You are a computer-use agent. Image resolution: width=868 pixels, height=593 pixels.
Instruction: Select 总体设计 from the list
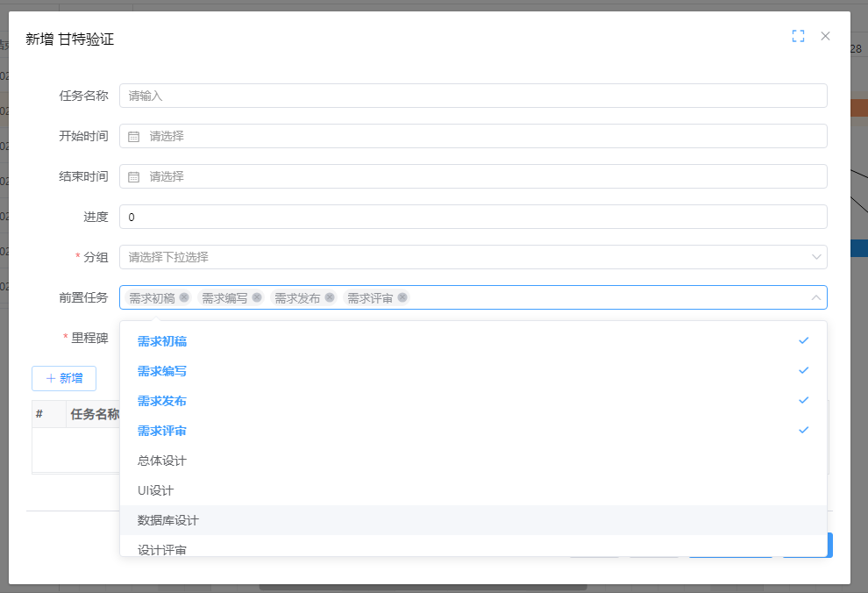[162, 461]
